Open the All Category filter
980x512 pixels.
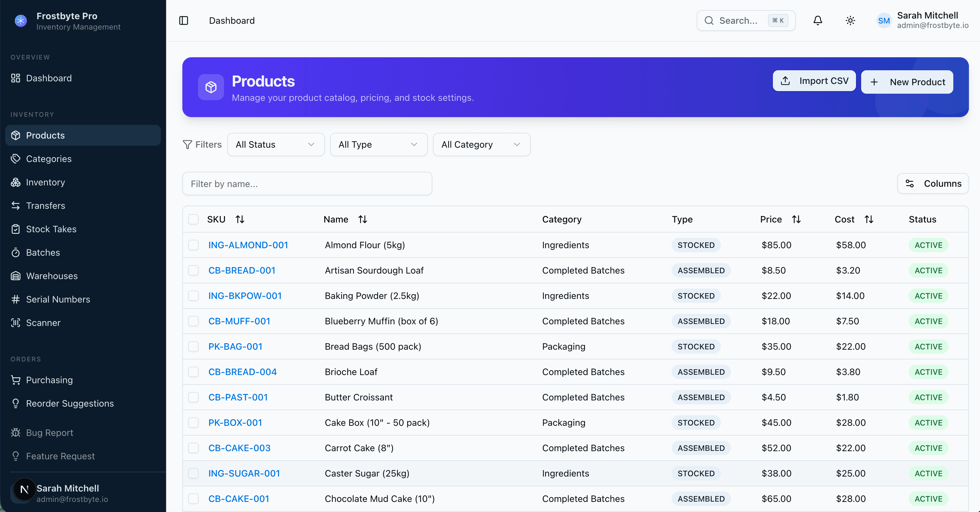pyautogui.click(x=481, y=144)
